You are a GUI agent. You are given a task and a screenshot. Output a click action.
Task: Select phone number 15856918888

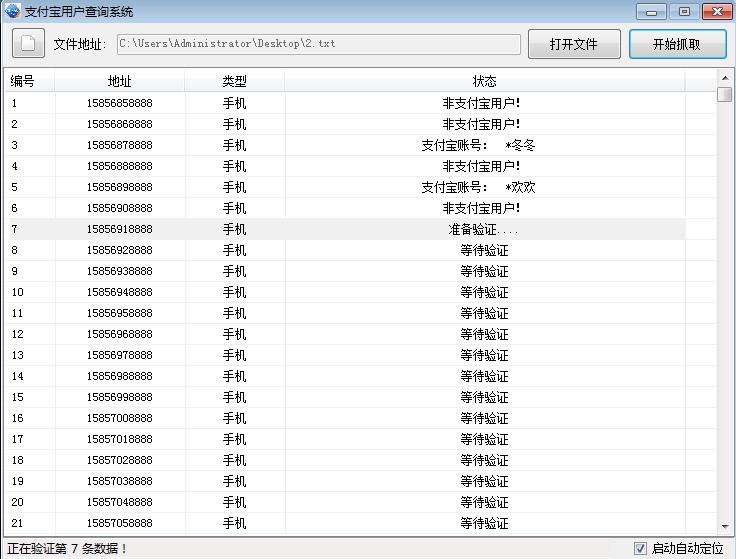coord(119,229)
